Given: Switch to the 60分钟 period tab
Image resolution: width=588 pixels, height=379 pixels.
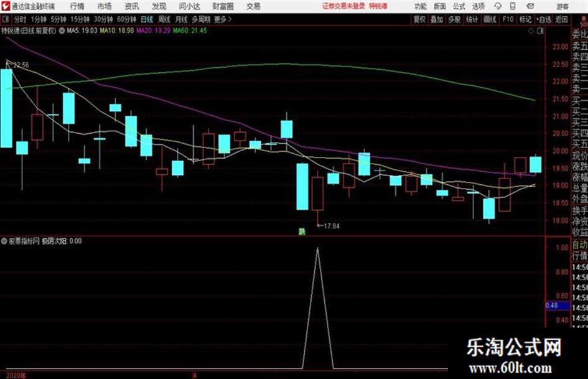Looking at the screenshot, I should pyautogui.click(x=127, y=19).
